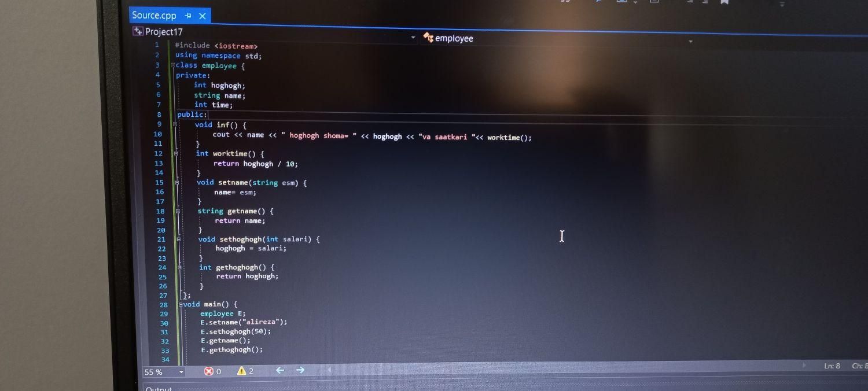Collapse the setname function block
This screenshot has width=868, height=391.
pos(177,182)
